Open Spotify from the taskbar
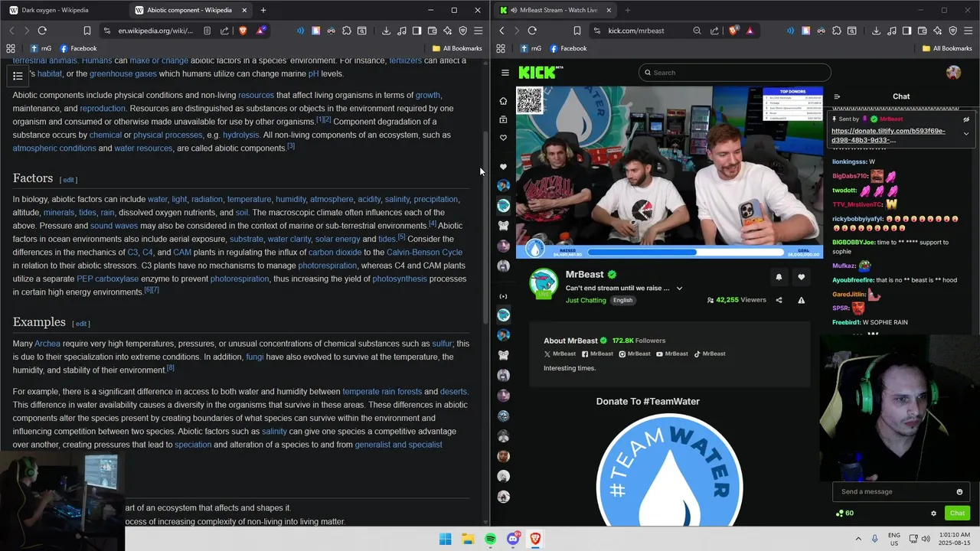 point(491,539)
